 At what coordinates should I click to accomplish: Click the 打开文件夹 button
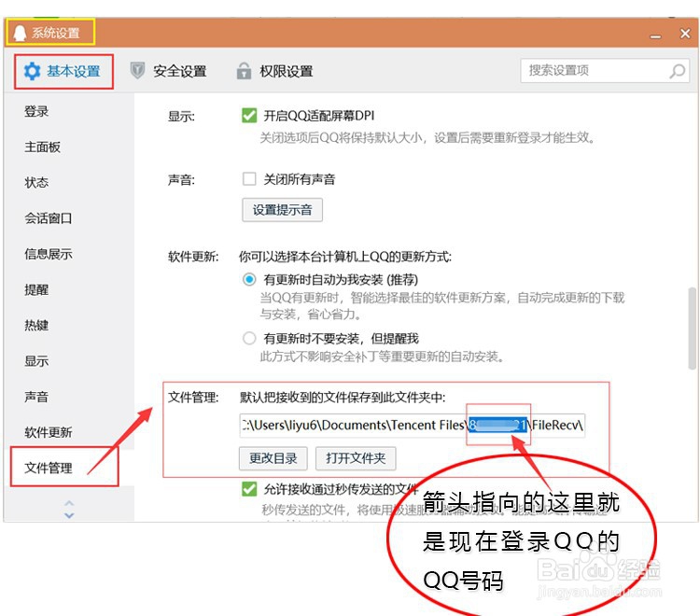[356, 458]
